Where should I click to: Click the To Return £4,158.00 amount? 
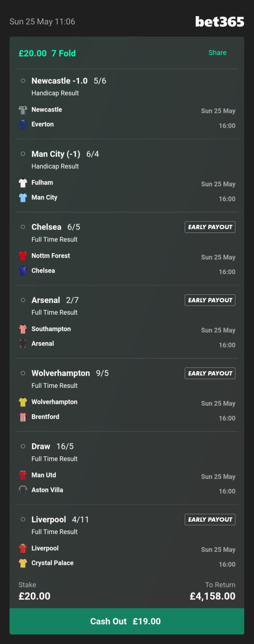pos(212,596)
